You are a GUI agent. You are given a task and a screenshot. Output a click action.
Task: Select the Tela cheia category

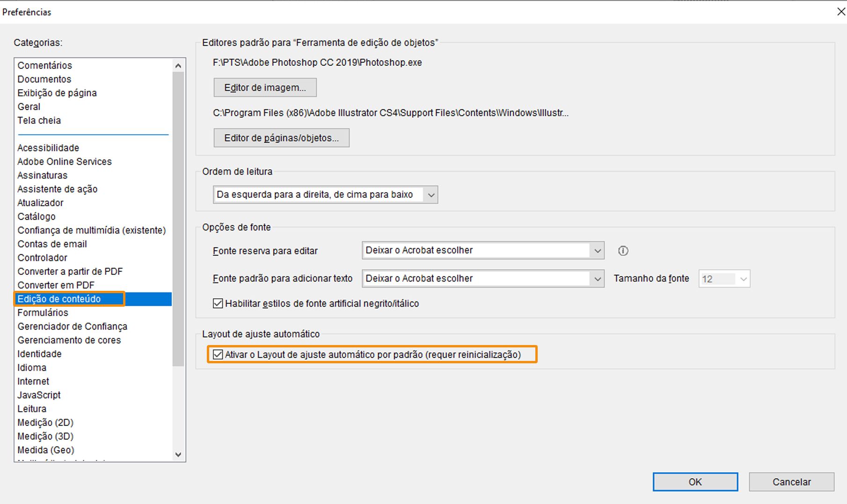click(x=39, y=120)
